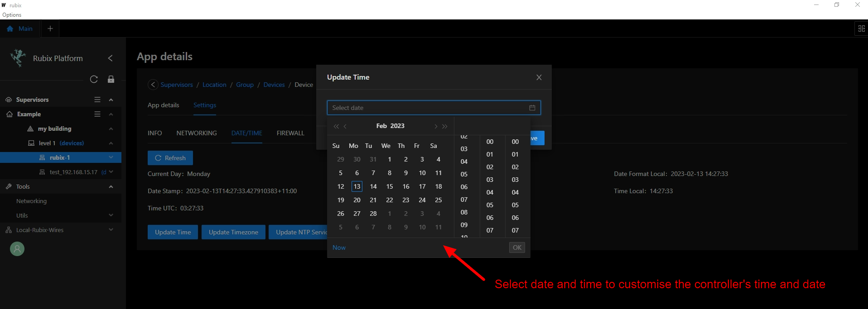This screenshot has width=868, height=309.
Task: Expand the Utils tree item
Action: [111, 215]
